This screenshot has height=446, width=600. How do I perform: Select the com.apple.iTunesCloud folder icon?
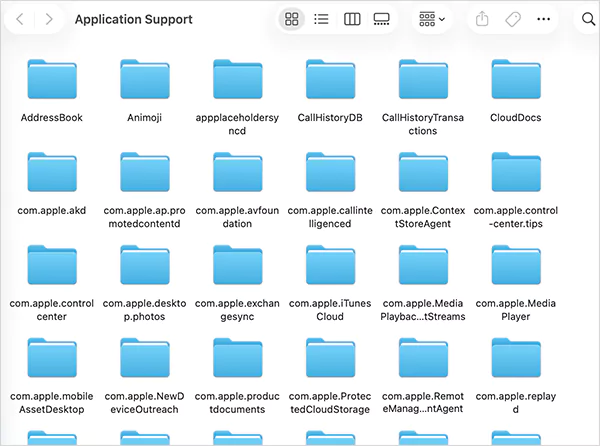330,265
